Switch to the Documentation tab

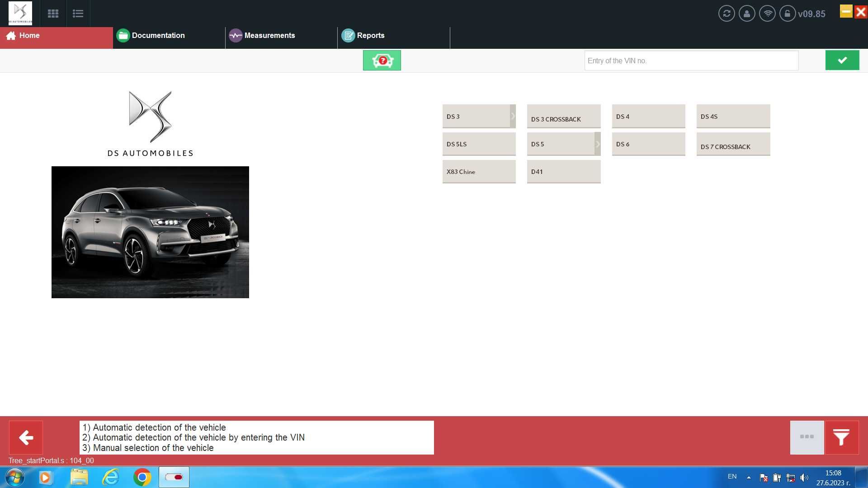[169, 38]
